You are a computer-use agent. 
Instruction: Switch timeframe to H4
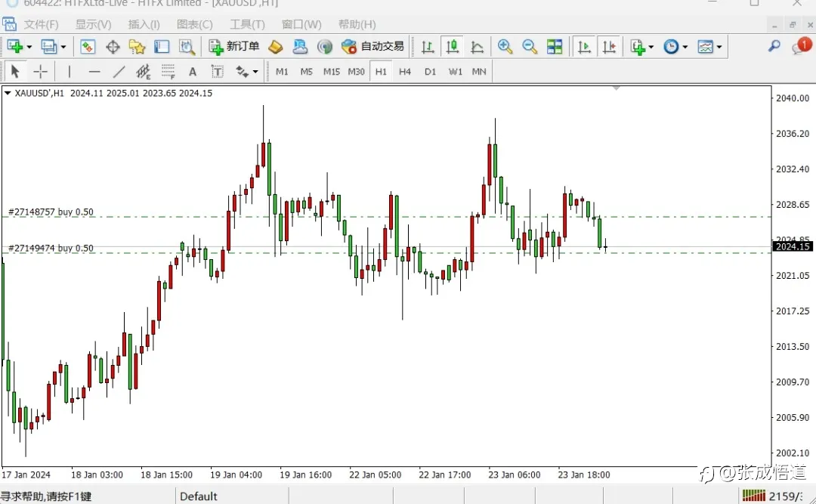(405, 72)
